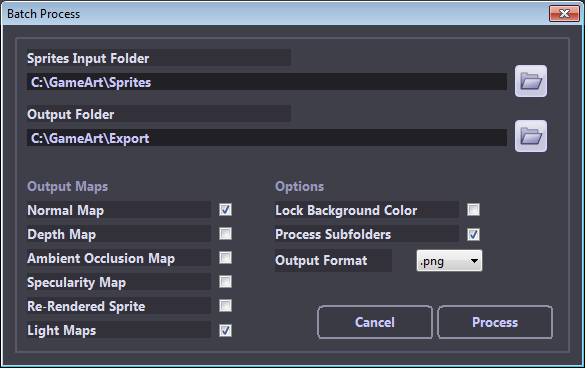Click the C:\GameArt\Export output path field
Viewport: 585px width, 368px height.
267,138
